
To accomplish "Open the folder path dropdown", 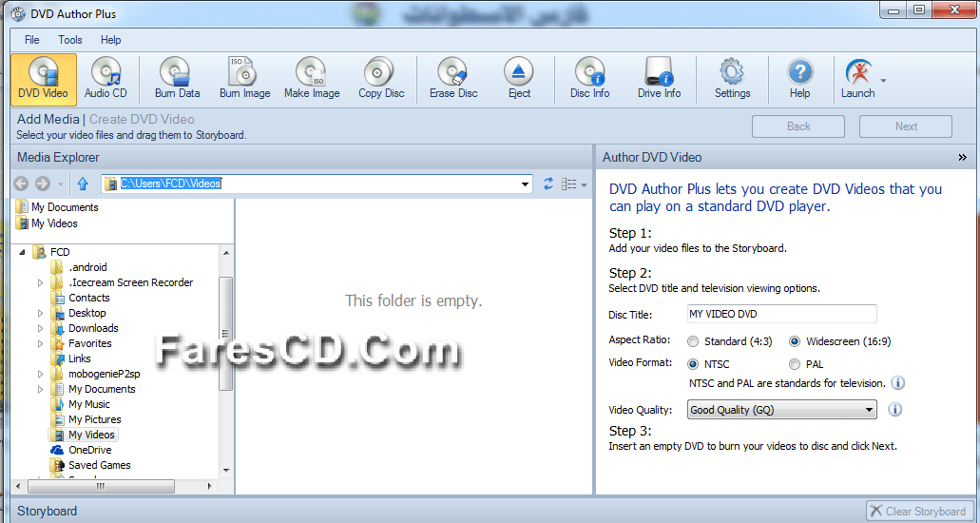I will tap(525, 184).
